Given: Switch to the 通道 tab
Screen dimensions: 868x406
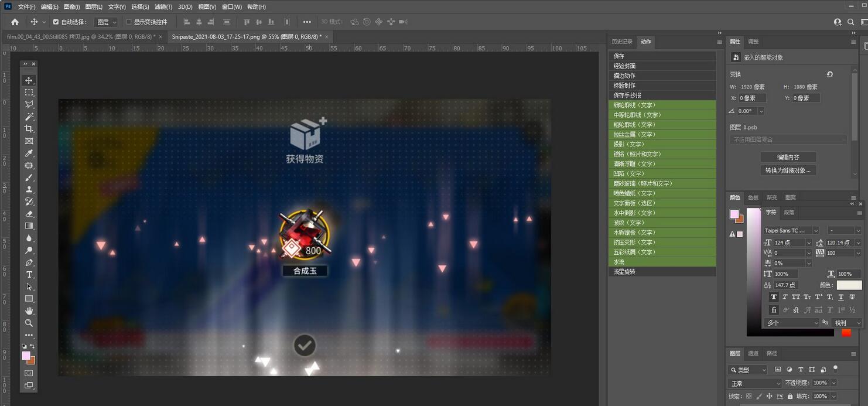Looking at the screenshot, I should tap(753, 353).
